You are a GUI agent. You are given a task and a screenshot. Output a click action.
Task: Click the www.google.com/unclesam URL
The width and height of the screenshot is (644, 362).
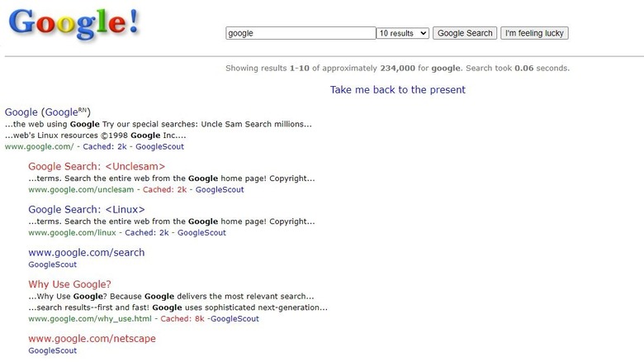[81, 189]
